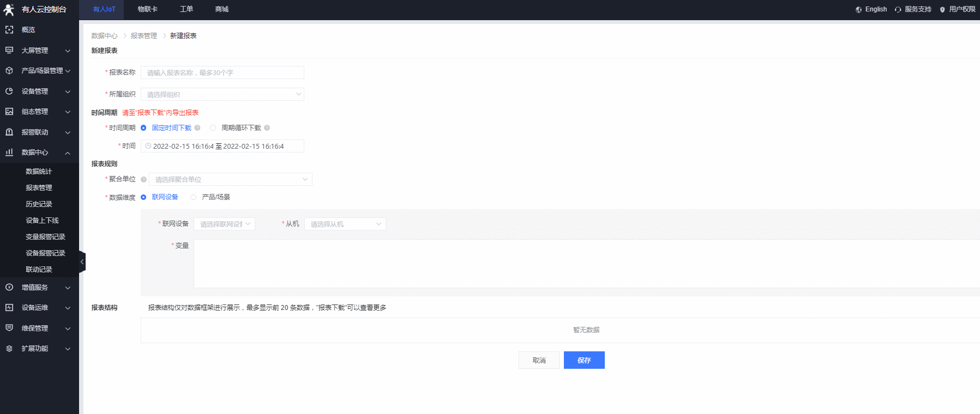Expand the 扩展功能 menu chevron
Image resolution: width=980 pixels, height=414 pixels.
68,349
